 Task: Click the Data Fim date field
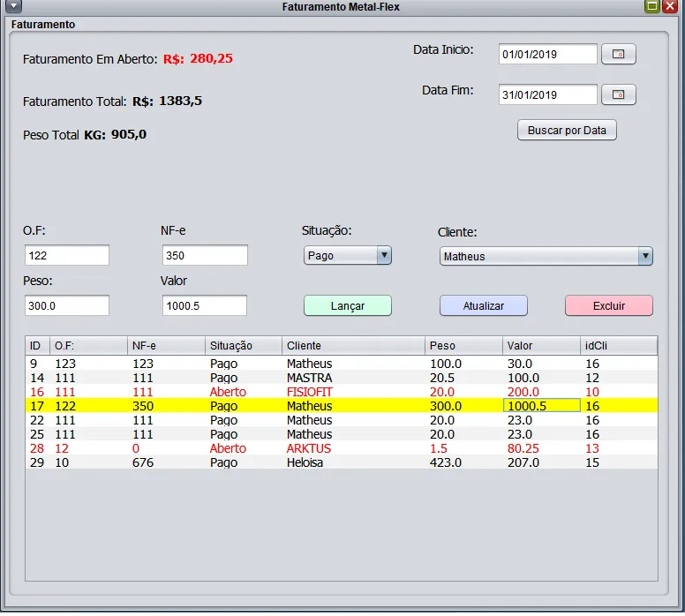click(547, 94)
